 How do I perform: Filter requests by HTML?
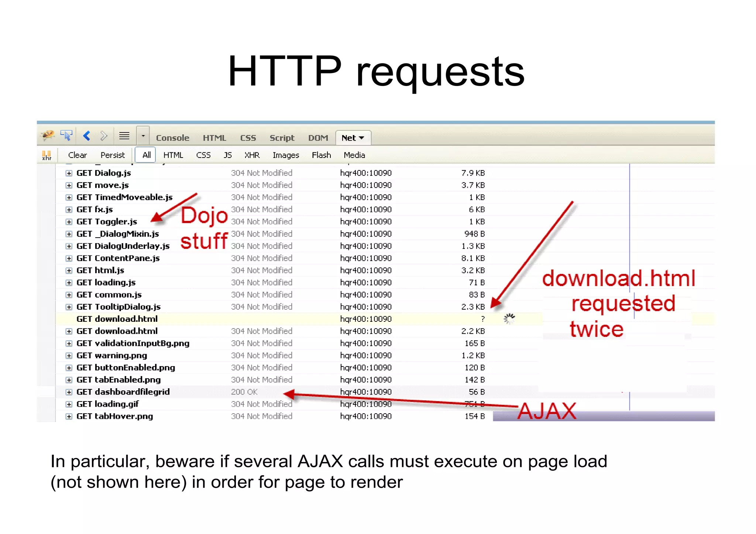coord(173,155)
